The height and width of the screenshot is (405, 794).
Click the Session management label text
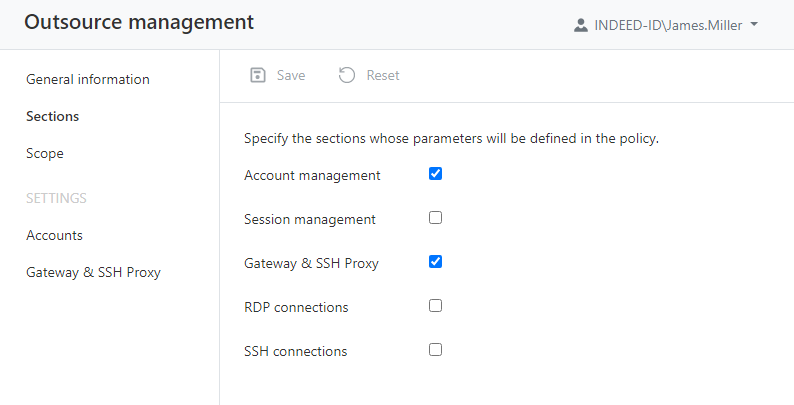pos(310,219)
